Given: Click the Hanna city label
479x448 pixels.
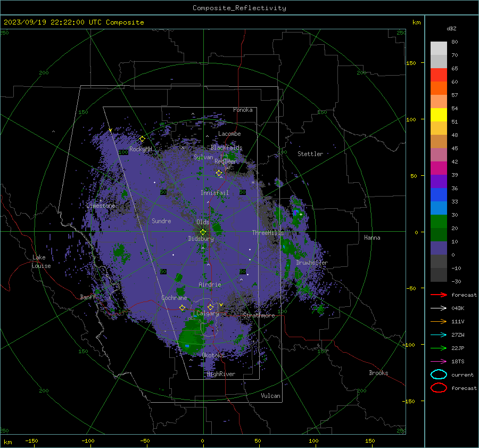Looking at the screenshot, I should pos(372,238).
